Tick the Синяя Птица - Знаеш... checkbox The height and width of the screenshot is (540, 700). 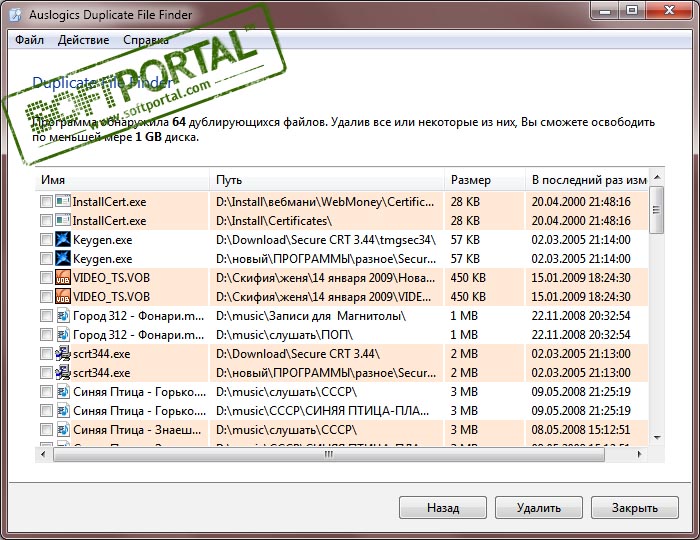(46, 429)
